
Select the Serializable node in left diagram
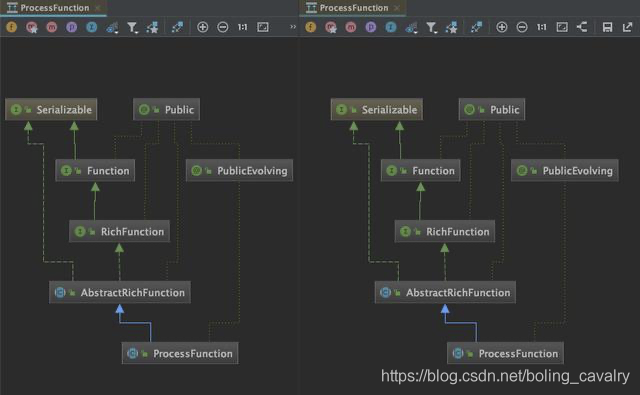(x=51, y=109)
